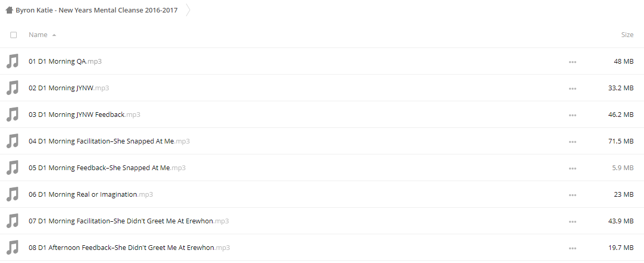The width and height of the screenshot is (644, 263).
Task: Click music icon for 08 Afternoon Feedback file
Action: [x=12, y=248]
